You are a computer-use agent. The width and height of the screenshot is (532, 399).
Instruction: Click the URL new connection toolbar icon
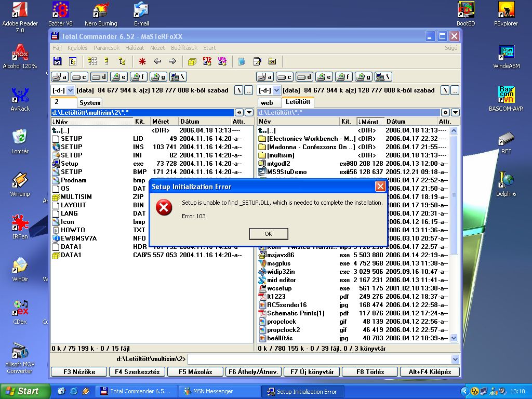click(x=222, y=61)
